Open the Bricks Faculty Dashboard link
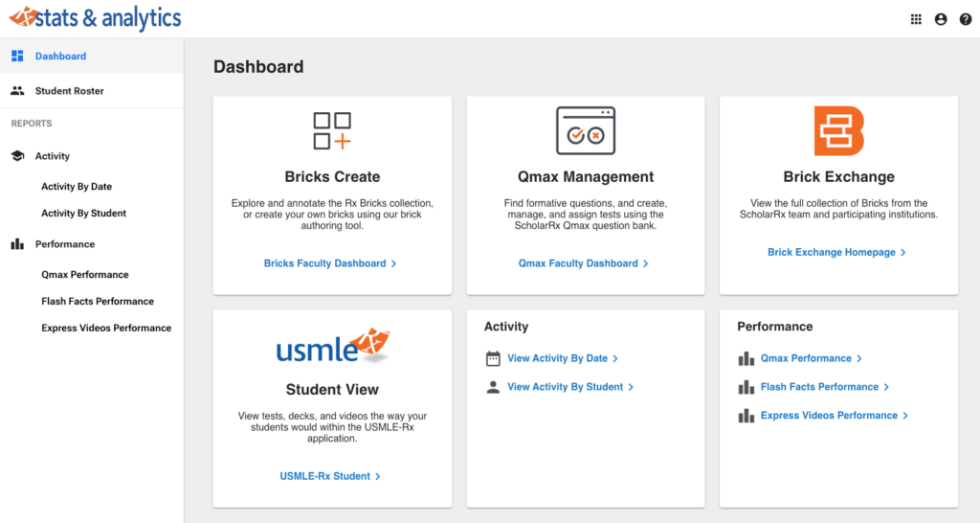 [x=329, y=263]
